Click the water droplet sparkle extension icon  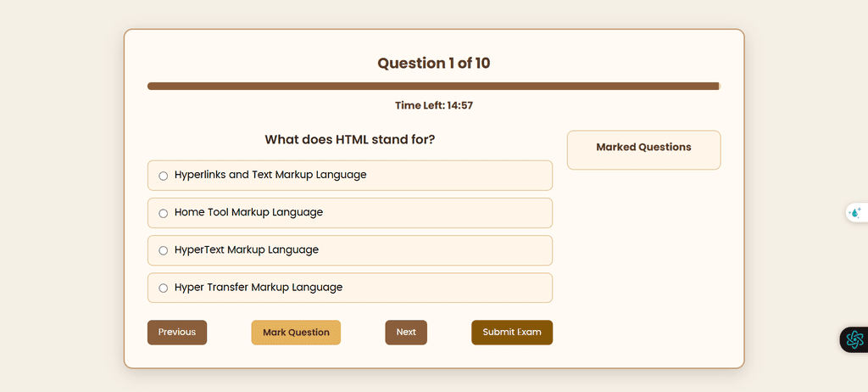point(854,213)
